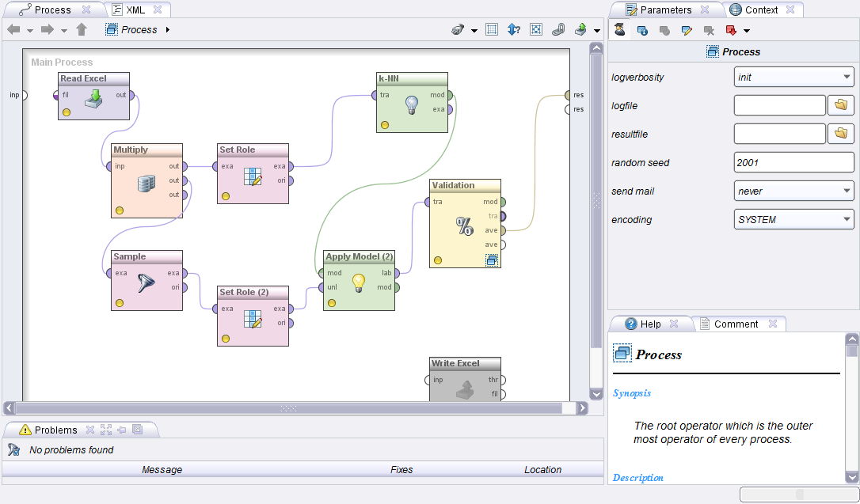
Task: Click the Location column header
Action: point(542,469)
